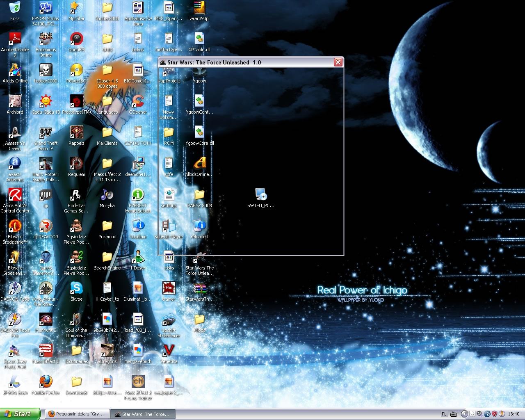The height and width of the screenshot is (420, 525).
Task: Select the Mass Effect 2 Promo Trainer icon
Action: 138,388
